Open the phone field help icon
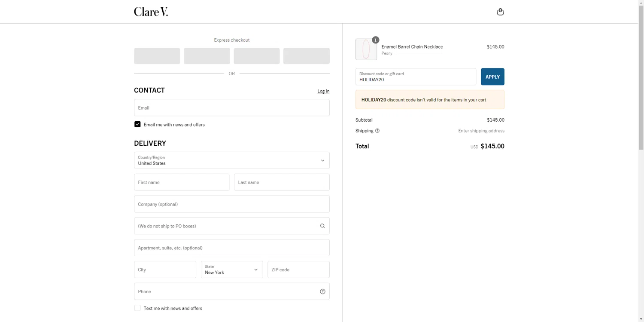This screenshot has width=644, height=322. pos(322,291)
